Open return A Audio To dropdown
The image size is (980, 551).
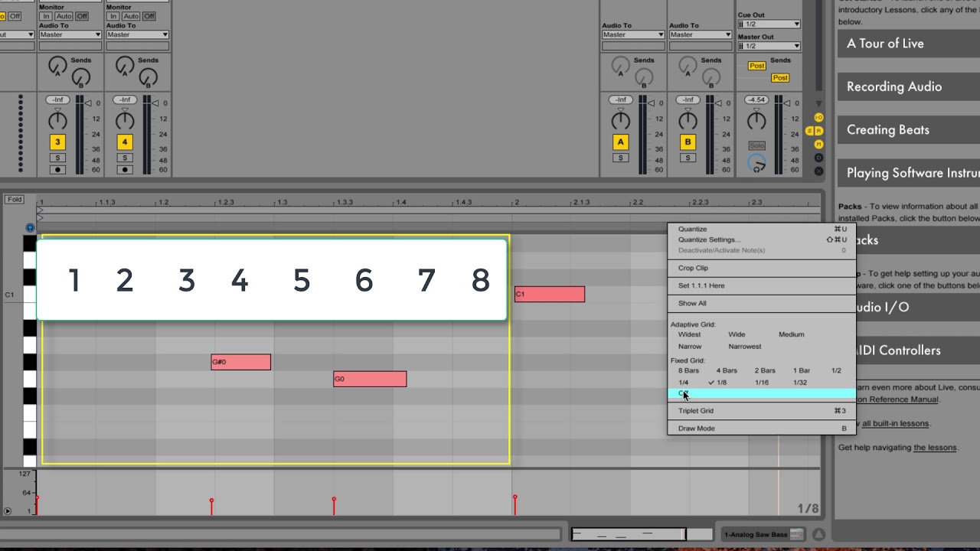pos(633,34)
